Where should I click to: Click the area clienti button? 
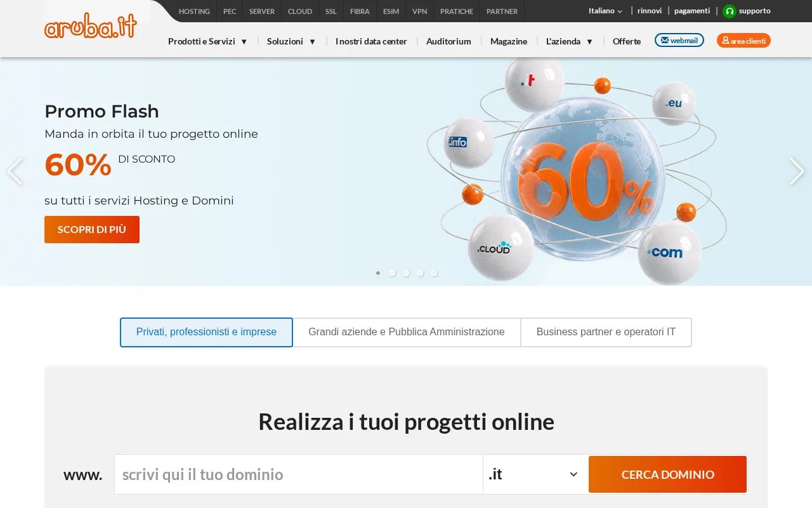point(743,40)
